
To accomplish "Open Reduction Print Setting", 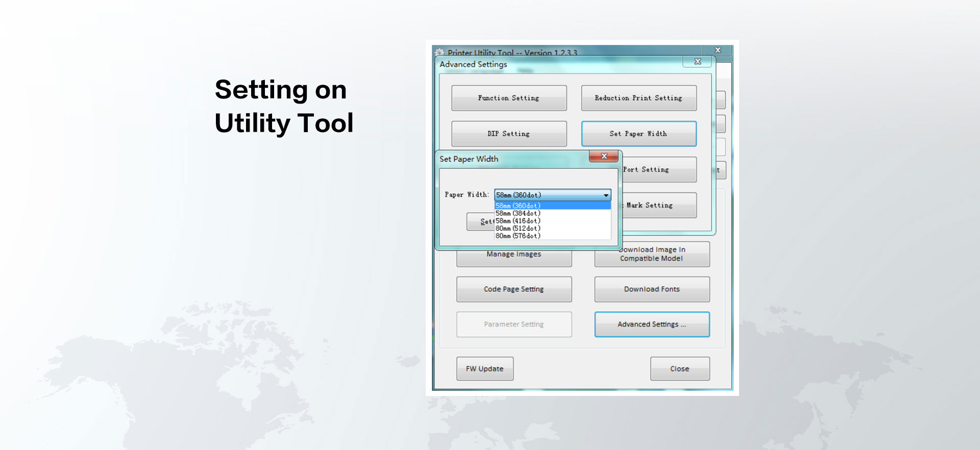I will pyautogui.click(x=638, y=98).
